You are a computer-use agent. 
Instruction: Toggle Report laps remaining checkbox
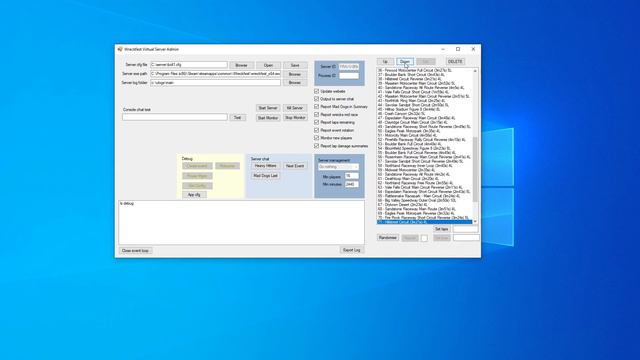pos(316,122)
